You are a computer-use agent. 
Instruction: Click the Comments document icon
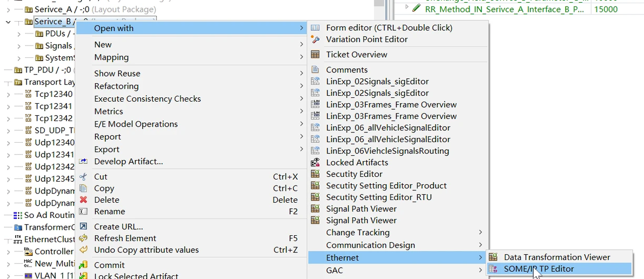click(316, 70)
